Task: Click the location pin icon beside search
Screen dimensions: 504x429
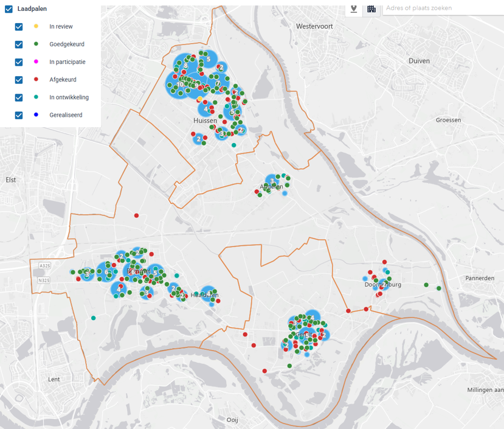Action: click(x=354, y=9)
